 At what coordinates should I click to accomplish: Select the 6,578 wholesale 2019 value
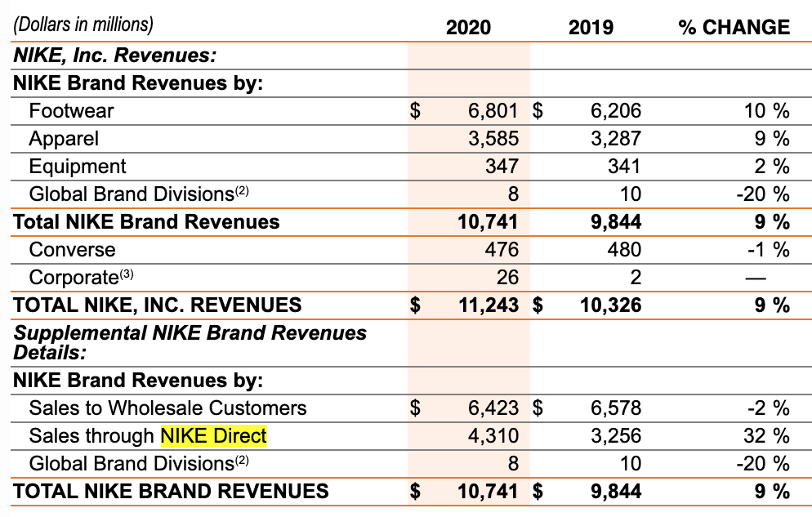(x=615, y=408)
